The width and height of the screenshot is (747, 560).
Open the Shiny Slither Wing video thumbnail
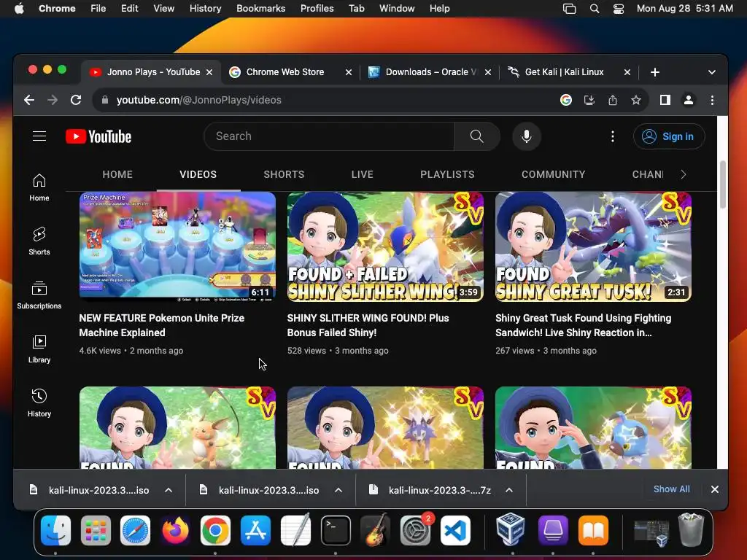pyautogui.click(x=385, y=246)
